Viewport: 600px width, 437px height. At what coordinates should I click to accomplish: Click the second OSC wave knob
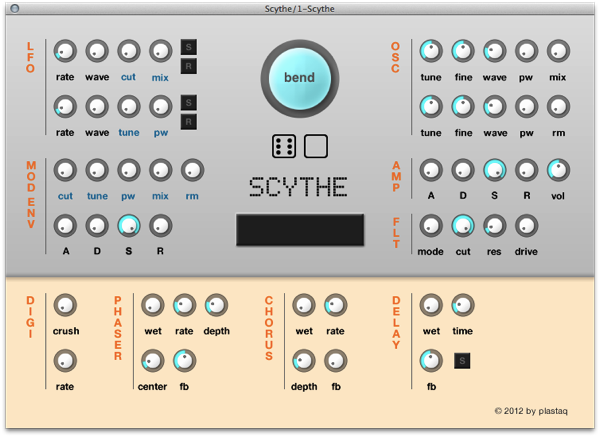[x=495, y=107]
